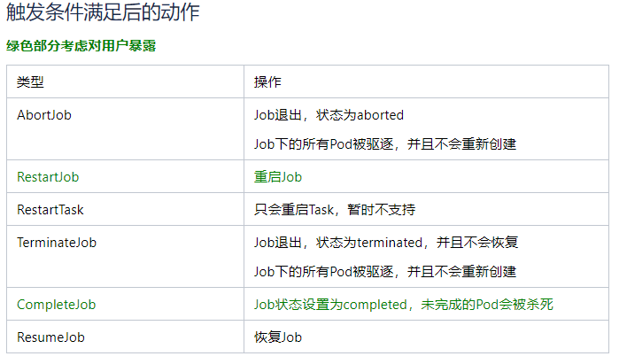Click the text Job退出，状态为aborted

tap(329, 115)
